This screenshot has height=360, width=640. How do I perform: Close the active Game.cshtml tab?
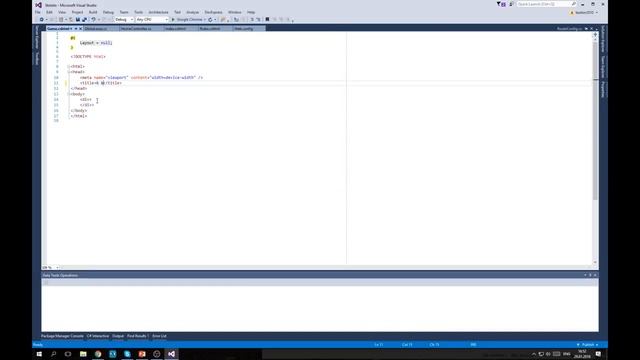80,29
